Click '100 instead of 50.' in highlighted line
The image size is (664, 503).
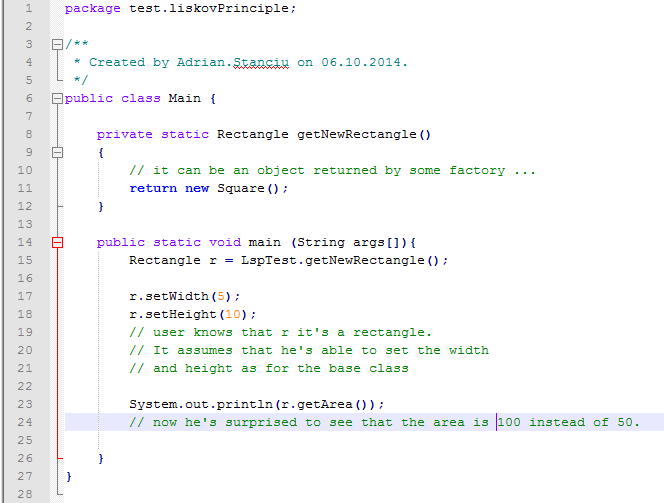[568, 422]
